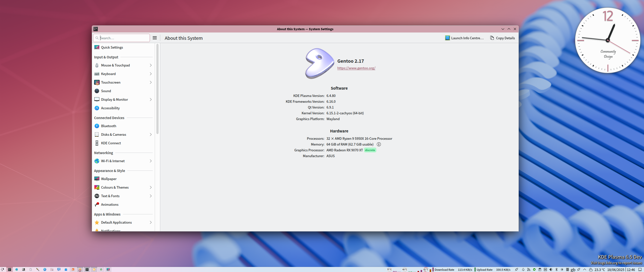Open KDE Connect settings
Viewport: 644px width, 272px height.
(x=123, y=143)
